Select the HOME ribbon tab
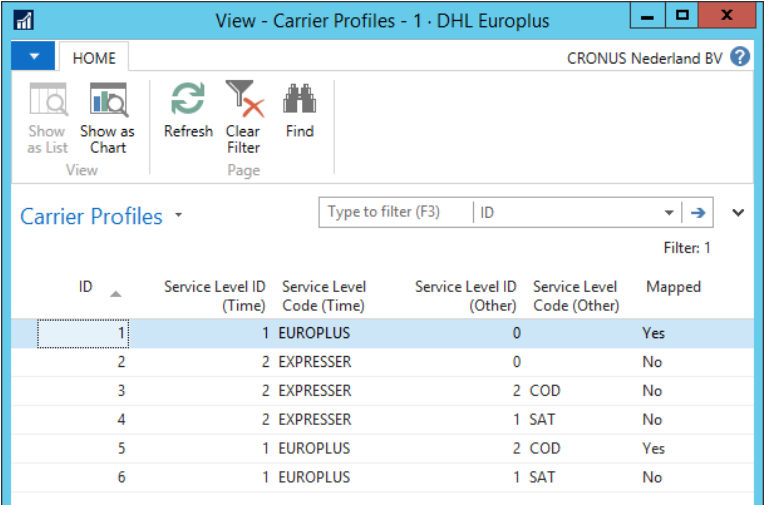This screenshot has height=505, width=765. coord(93,58)
